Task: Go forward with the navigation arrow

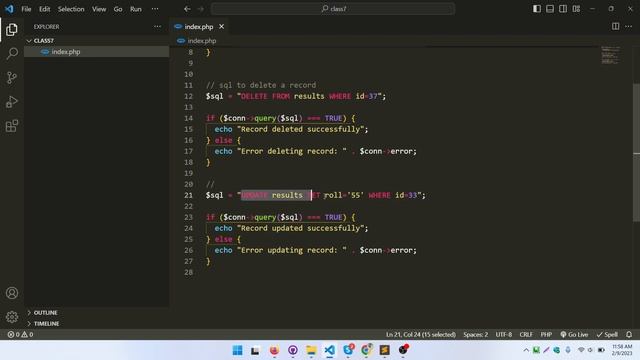Action: [x=200, y=9]
